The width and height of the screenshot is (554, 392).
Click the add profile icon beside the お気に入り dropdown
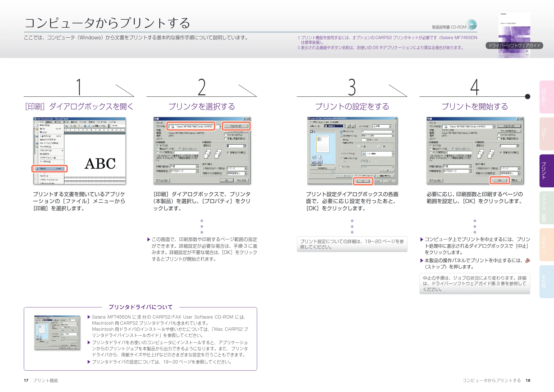[349, 126]
